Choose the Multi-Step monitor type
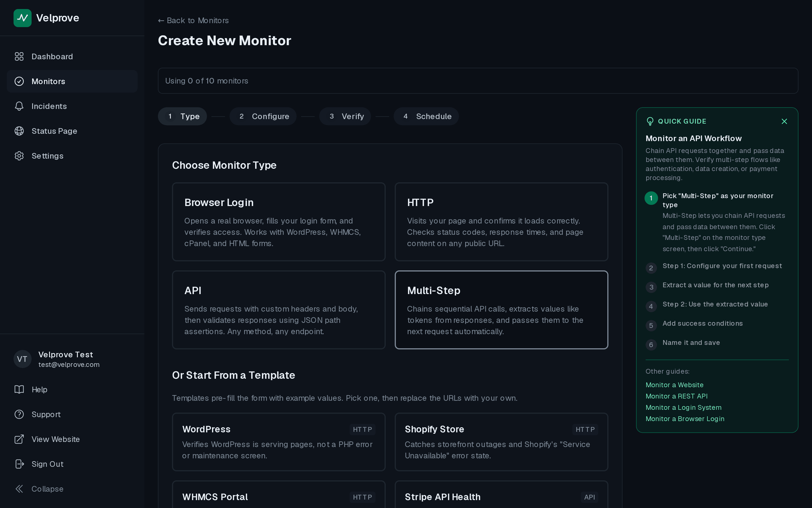The image size is (812, 508). 501,310
